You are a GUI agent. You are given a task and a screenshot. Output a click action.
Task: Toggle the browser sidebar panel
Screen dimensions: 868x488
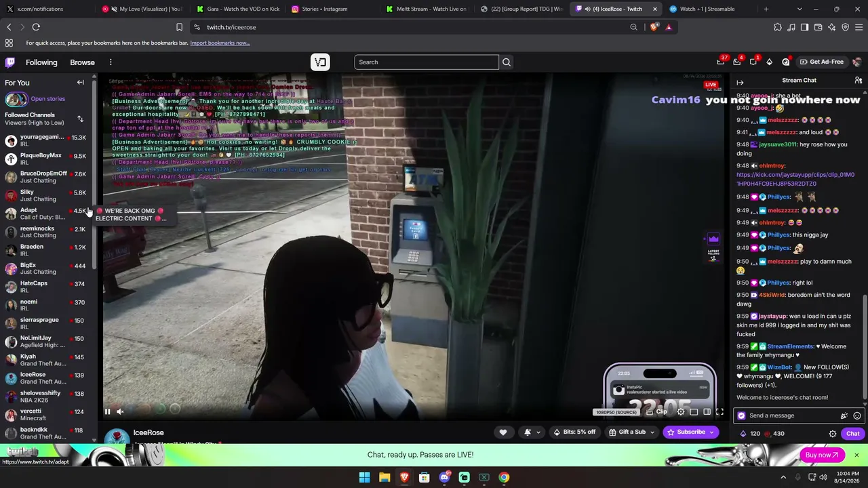(x=804, y=27)
